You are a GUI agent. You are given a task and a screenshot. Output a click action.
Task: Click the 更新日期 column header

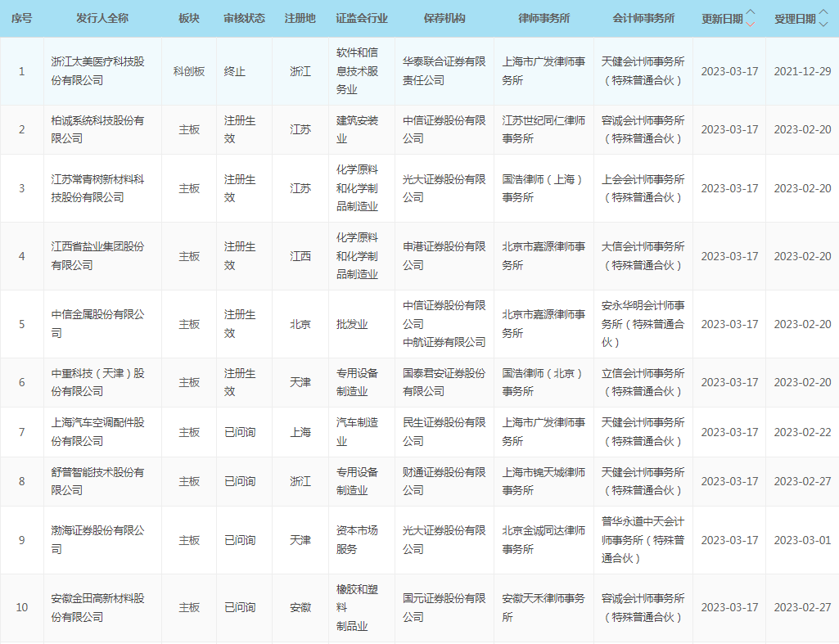point(722,19)
